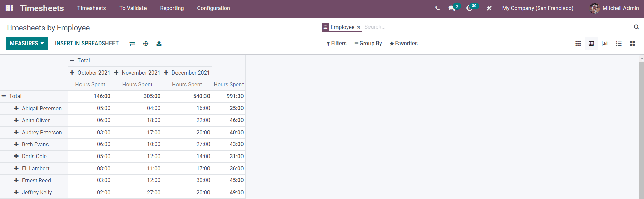The image size is (644, 199).
Task: Open the activities clock icon
Action: pos(469,8)
